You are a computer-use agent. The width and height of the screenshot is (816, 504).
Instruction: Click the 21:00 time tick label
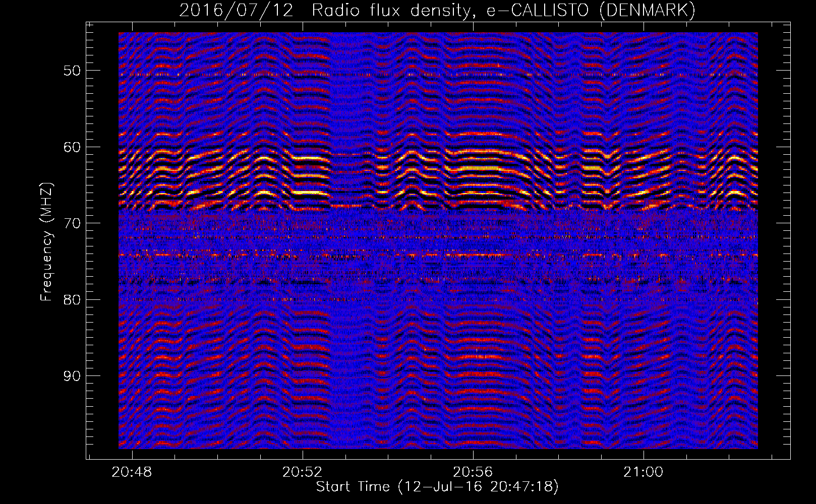644,472
